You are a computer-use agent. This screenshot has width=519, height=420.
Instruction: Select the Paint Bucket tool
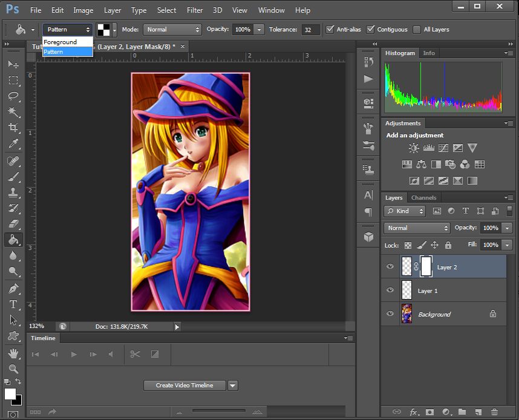(x=13, y=240)
